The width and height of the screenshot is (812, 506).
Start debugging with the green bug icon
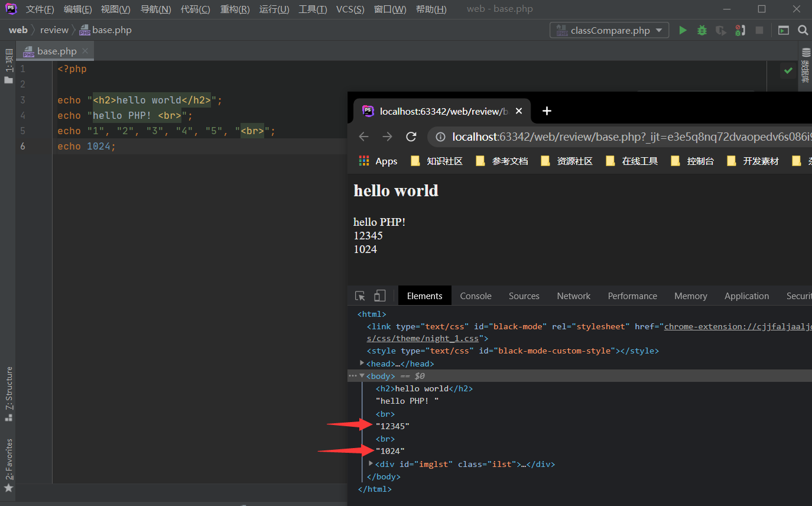click(702, 30)
